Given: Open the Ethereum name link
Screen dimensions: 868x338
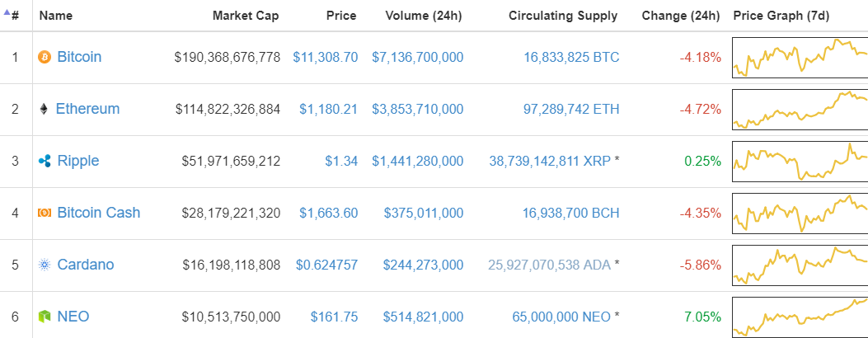Looking at the screenshot, I should (x=87, y=109).
